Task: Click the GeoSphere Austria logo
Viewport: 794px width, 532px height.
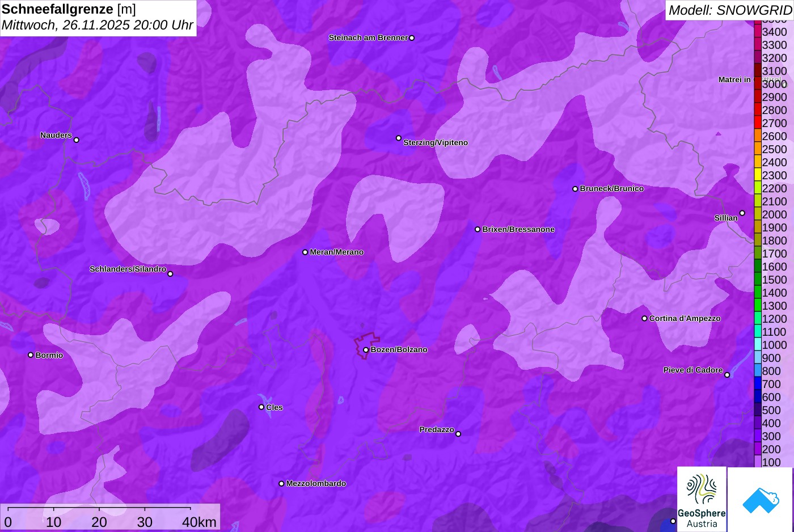Action: [x=702, y=500]
